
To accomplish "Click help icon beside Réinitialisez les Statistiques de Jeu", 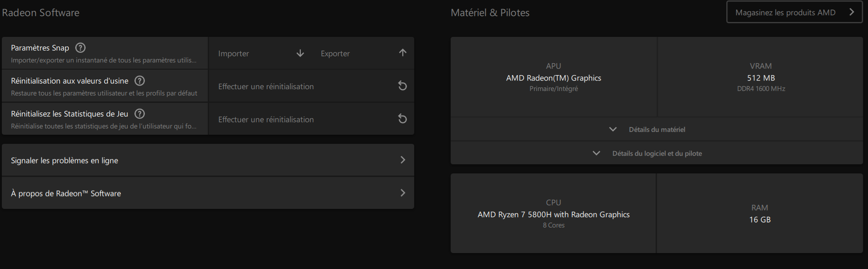I will [x=140, y=114].
